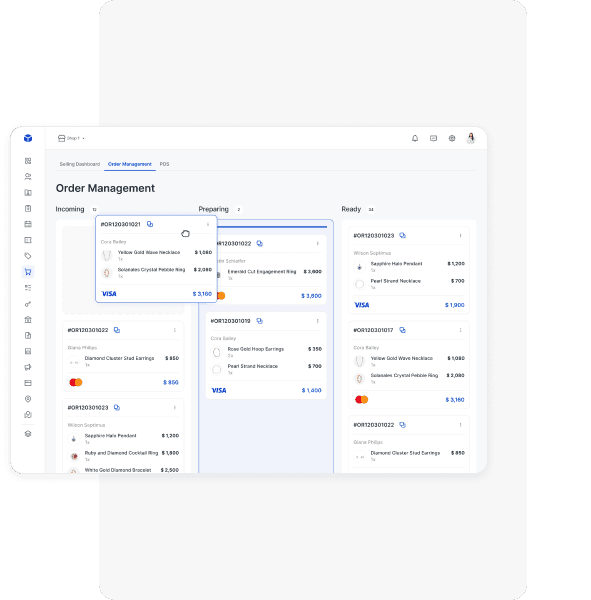Open the layout panel icon in sidebar
This screenshot has width=591, height=600.
(28, 240)
